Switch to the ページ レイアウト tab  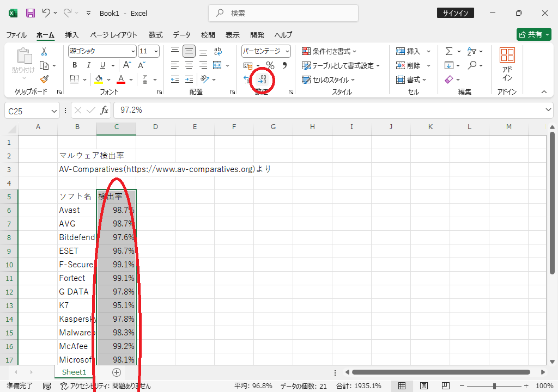tap(113, 35)
